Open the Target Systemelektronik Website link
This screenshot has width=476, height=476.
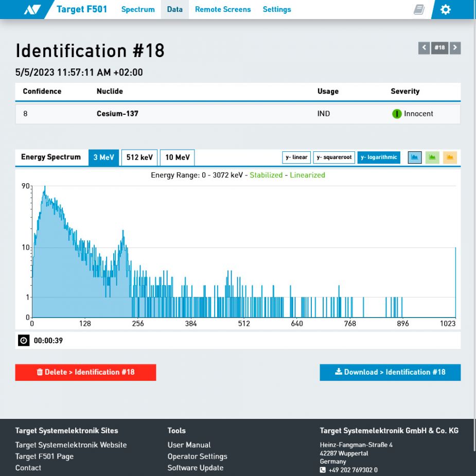coord(71,445)
